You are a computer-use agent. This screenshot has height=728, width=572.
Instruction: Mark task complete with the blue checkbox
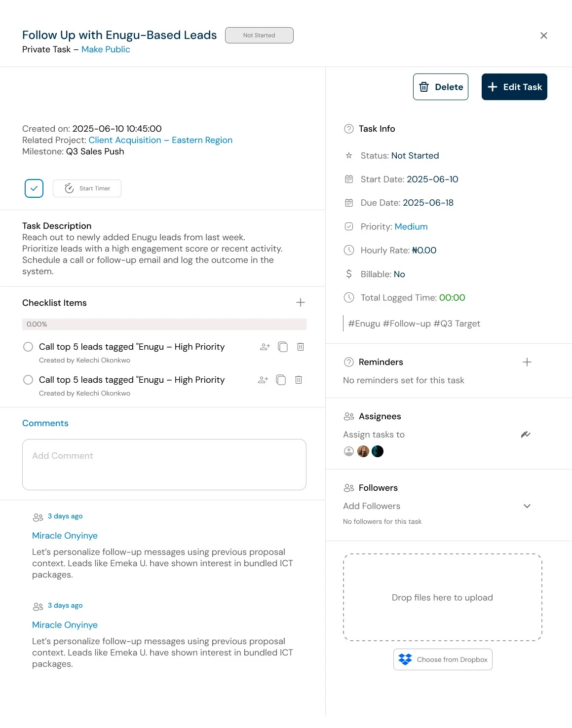point(34,188)
